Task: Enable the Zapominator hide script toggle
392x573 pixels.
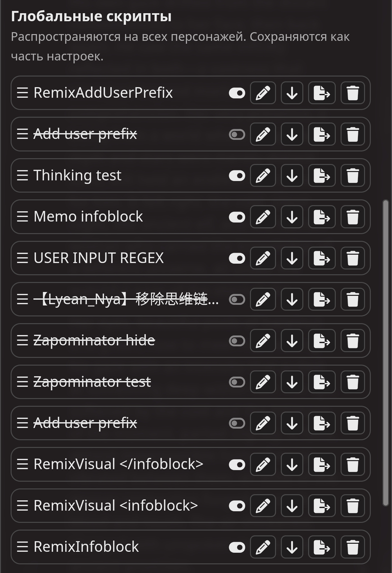Action: [x=237, y=341]
